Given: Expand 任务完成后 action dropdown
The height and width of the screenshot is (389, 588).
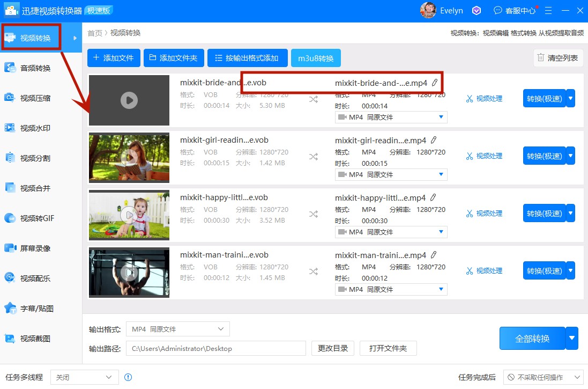Looking at the screenshot, I should [542, 377].
